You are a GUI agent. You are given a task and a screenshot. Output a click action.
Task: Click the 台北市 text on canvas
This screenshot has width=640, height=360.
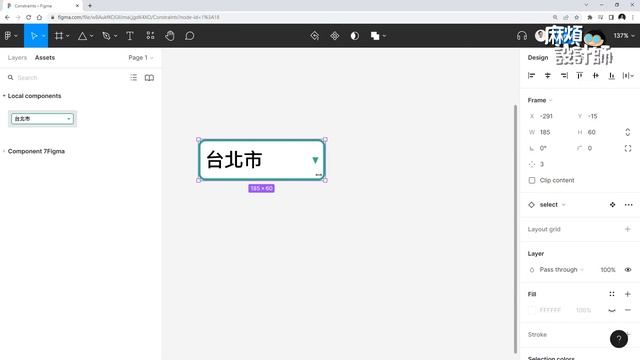pyautogui.click(x=234, y=160)
